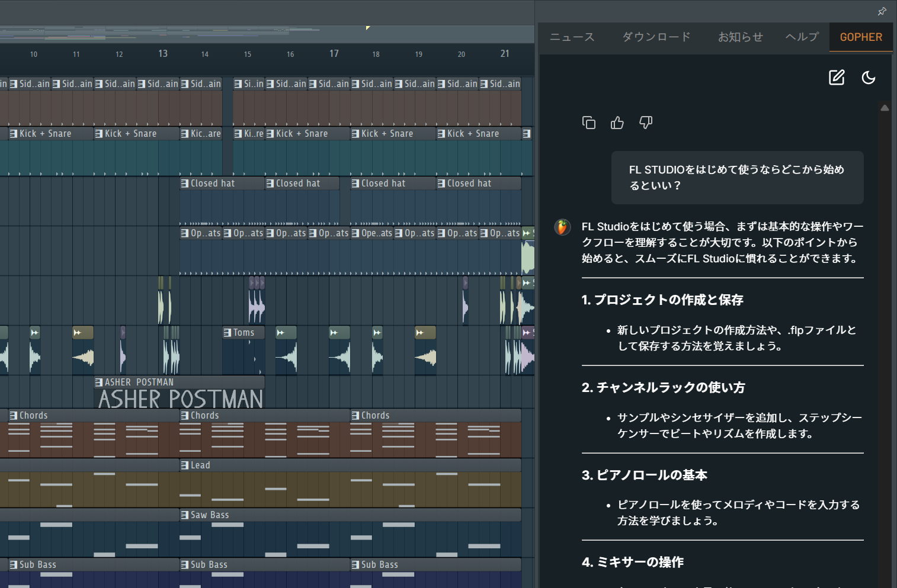
Task: Open the お知らせ tab
Action: (x=740, y=37)
